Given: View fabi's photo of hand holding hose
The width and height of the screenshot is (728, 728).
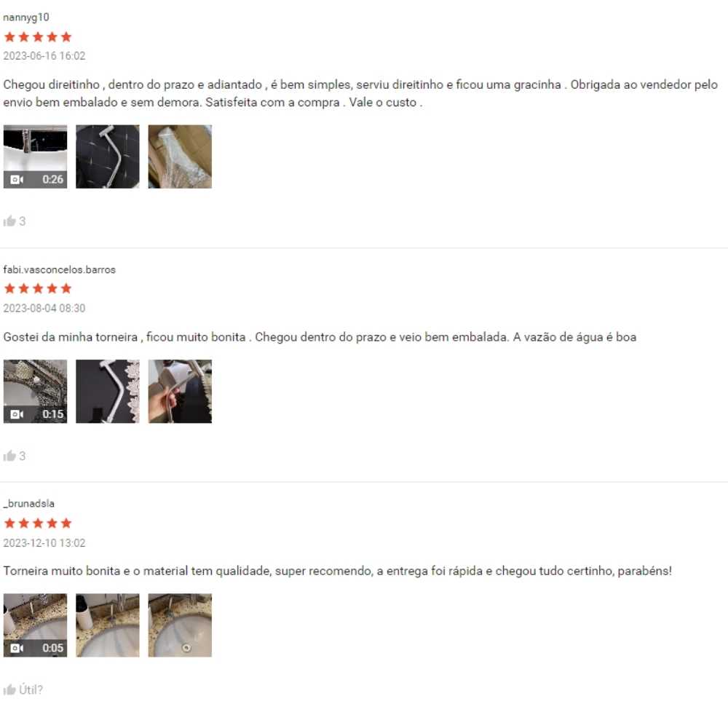Looking at the screenshot, I should click(x=180, y=392).
